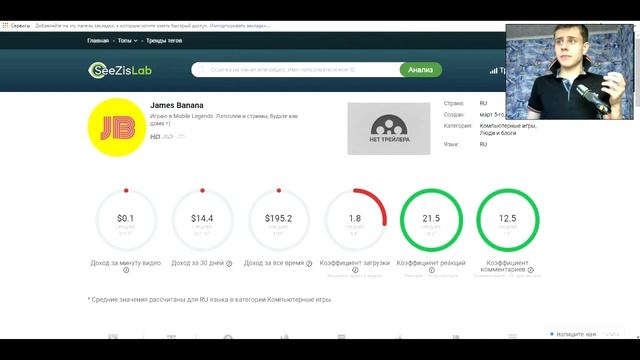Click the Язык RU value
This screenshot has width=640, height=360.
tap(483, 144)
